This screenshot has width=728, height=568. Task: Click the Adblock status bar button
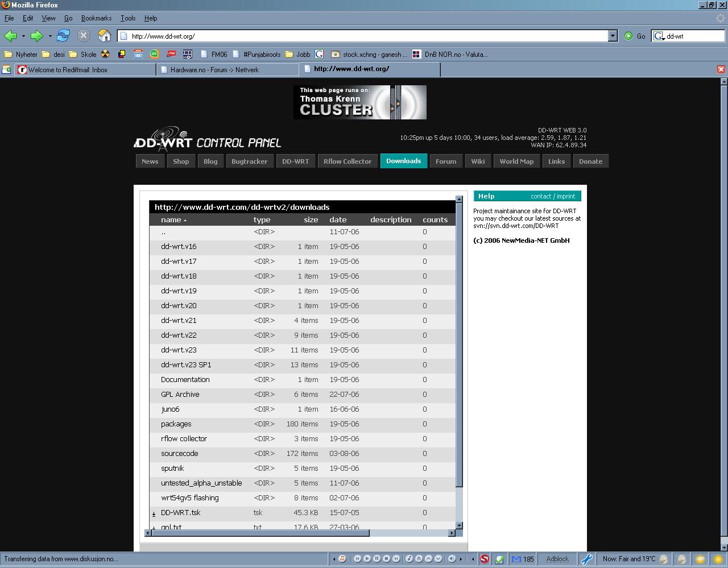pyautogui.click(x=557, y=559)
